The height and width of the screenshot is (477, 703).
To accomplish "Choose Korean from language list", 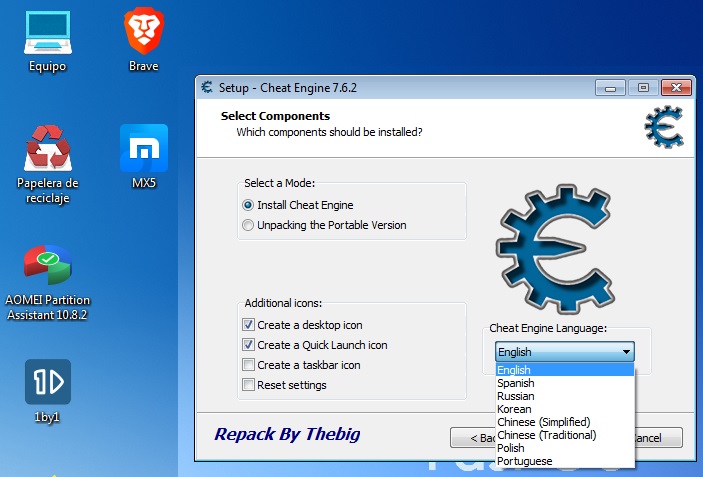I will click(565, 409).
